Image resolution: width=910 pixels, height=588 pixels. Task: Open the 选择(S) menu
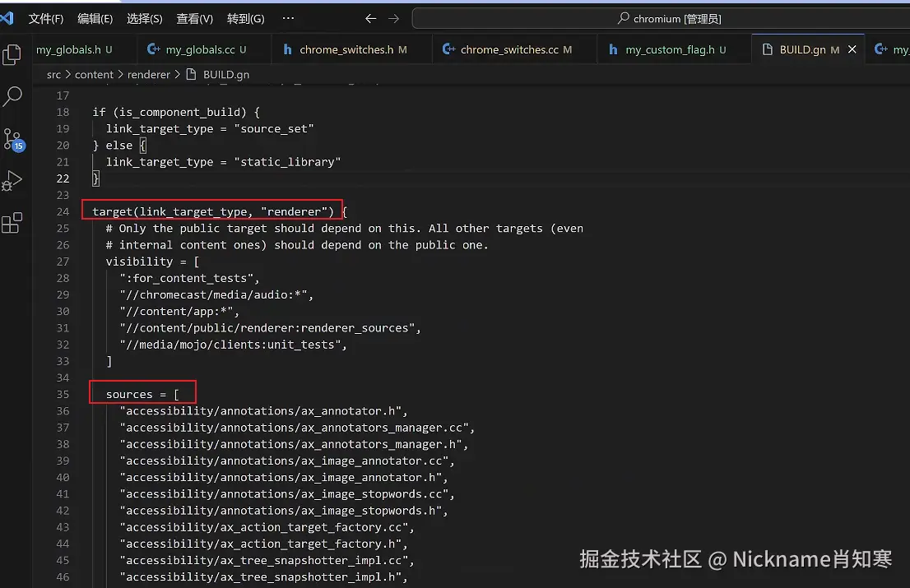(145, 19)
